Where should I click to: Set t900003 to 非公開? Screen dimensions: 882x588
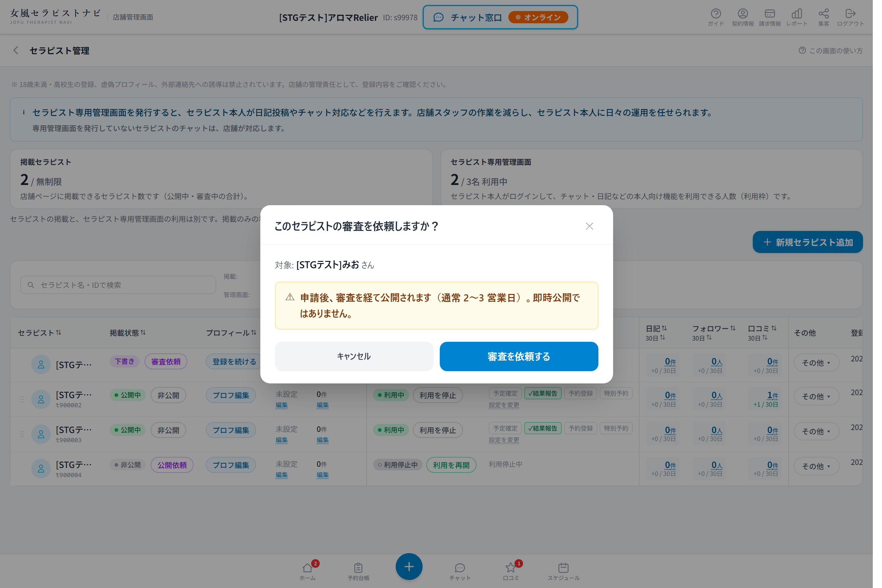click(x=168, y=430)
